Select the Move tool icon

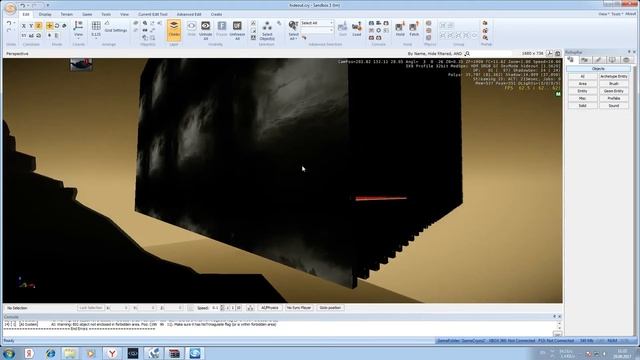coord(49,26)
